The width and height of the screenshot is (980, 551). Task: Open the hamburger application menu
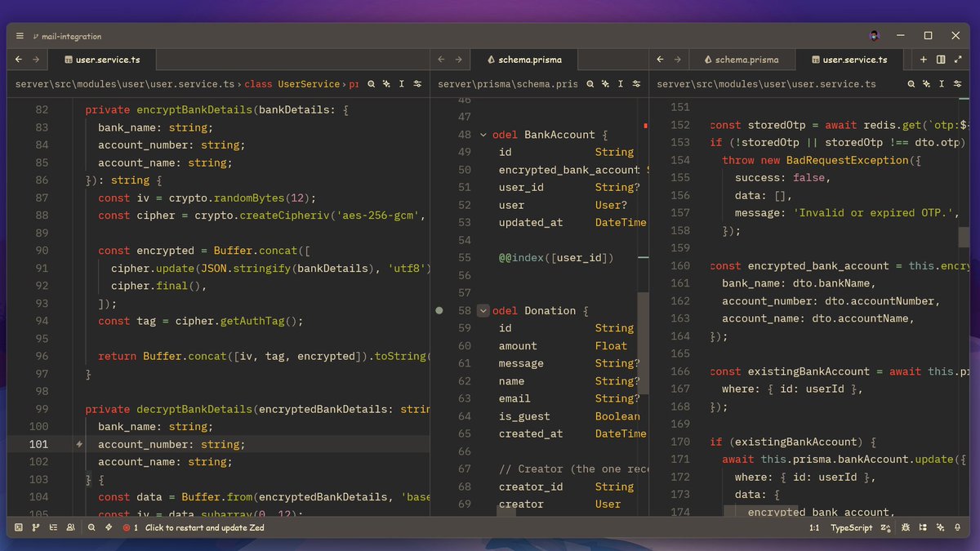pyautogui.click(x=20, y=36)
